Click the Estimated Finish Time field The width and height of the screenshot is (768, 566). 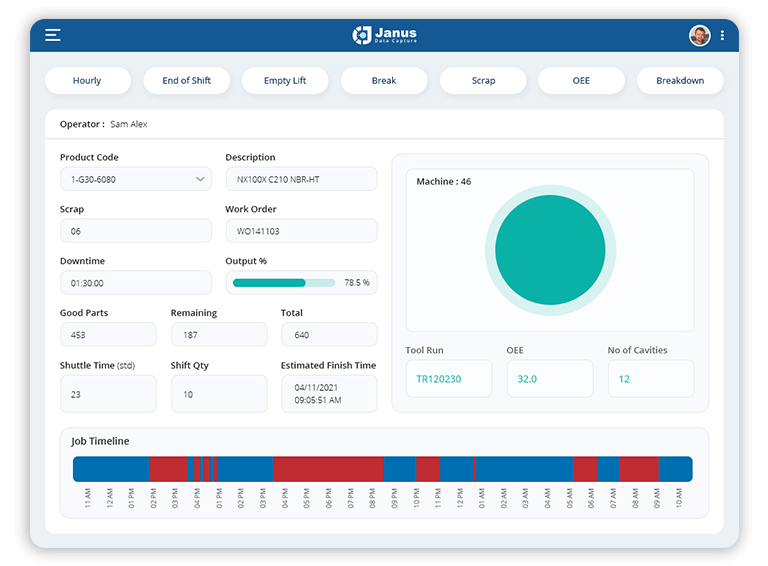[329, 394]
